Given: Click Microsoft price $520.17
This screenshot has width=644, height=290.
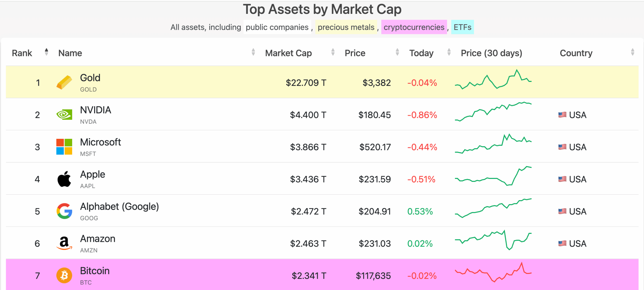Looking at the screenshot, I should pyautogui.click(x=375, y=147).
